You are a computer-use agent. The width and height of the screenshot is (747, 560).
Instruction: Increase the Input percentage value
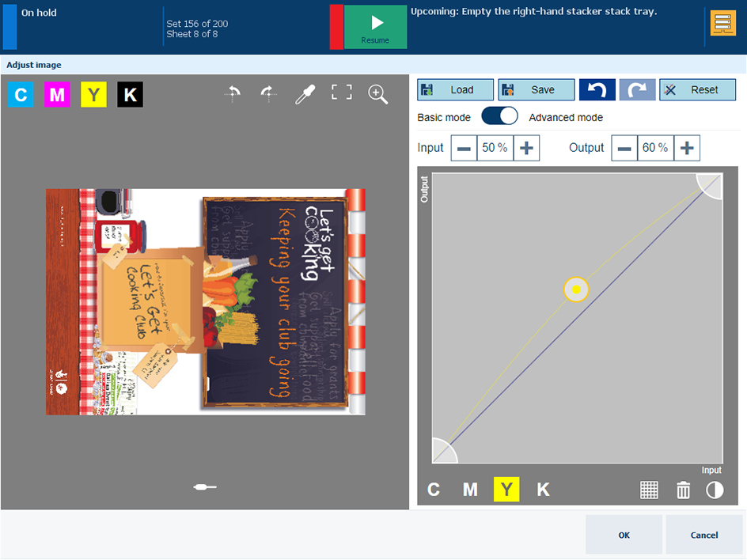527,148
